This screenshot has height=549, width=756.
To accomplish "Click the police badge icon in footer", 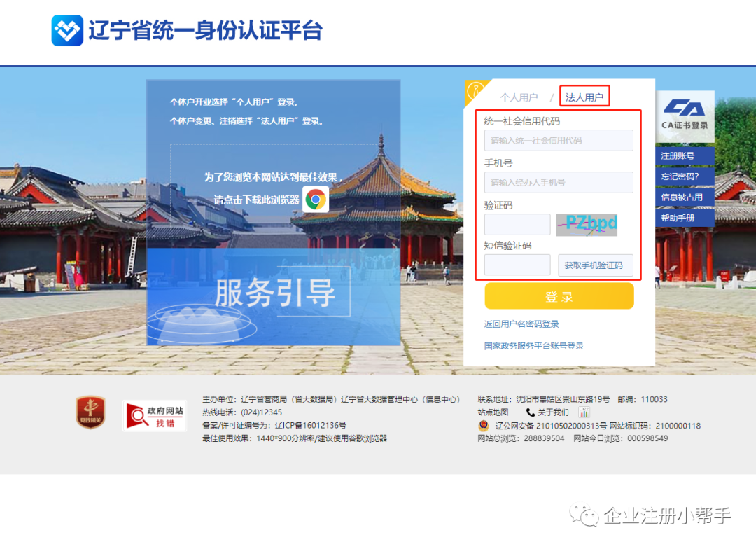I will (484, 425).
